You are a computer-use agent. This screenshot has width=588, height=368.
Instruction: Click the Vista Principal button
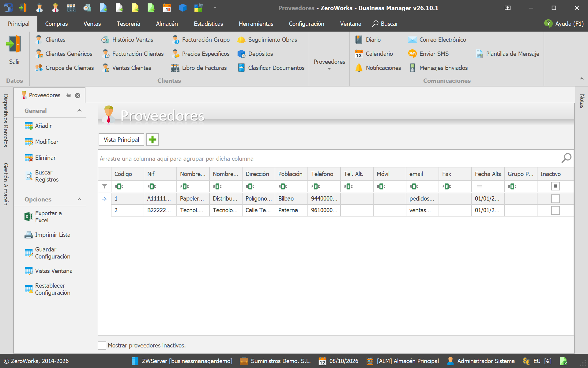coord(121,140)
